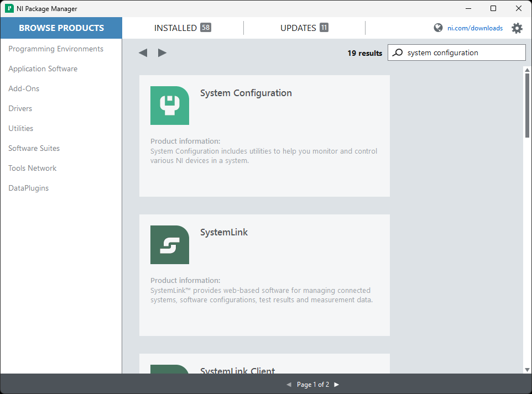Go to next page arrow in footer

337,385
